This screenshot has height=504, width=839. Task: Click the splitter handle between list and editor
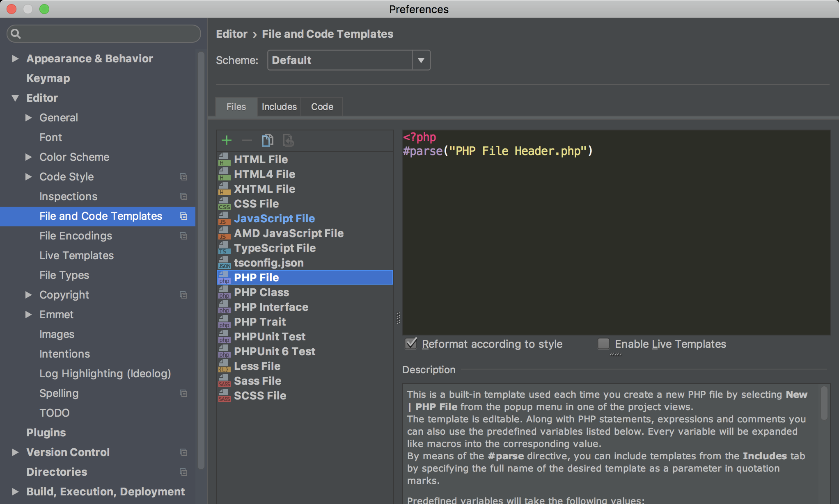(398, 318)
